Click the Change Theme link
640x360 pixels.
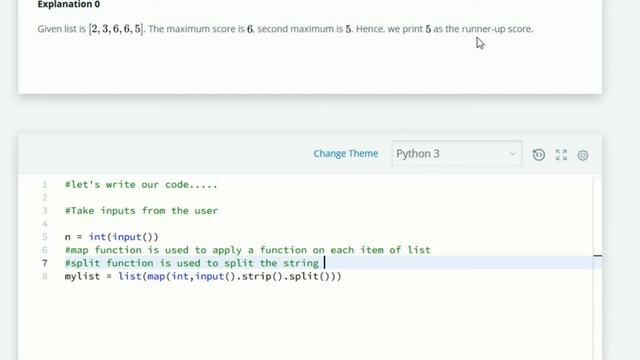[x=346, y=153]
